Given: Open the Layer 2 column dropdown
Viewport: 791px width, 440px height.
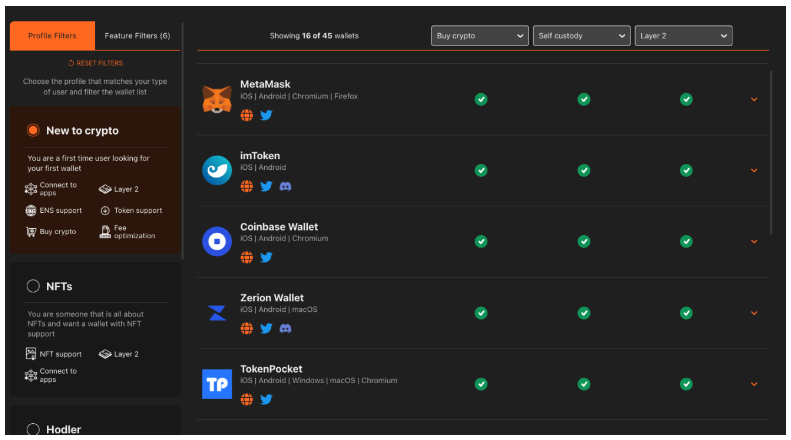Looking at the screenshot, I should [684, 36].
